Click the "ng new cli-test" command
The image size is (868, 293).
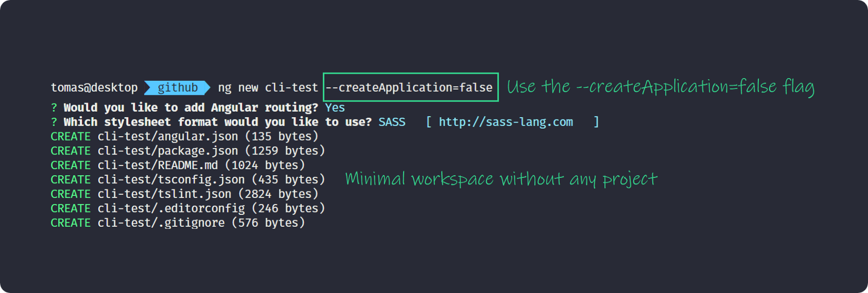point(267,87)
